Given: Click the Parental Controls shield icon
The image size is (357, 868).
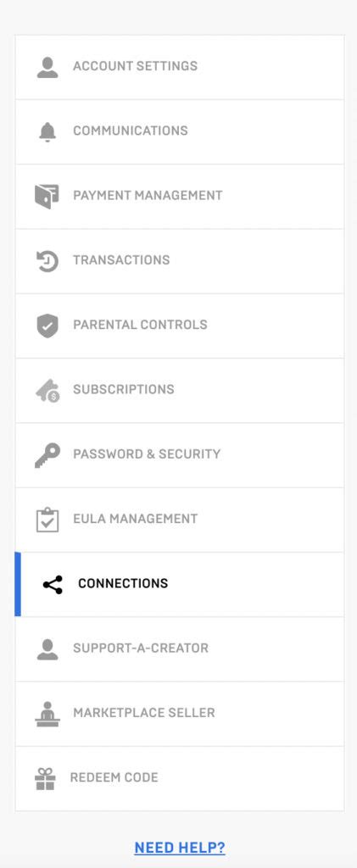Looking at the screenshot, I should [x=47, y=325].
